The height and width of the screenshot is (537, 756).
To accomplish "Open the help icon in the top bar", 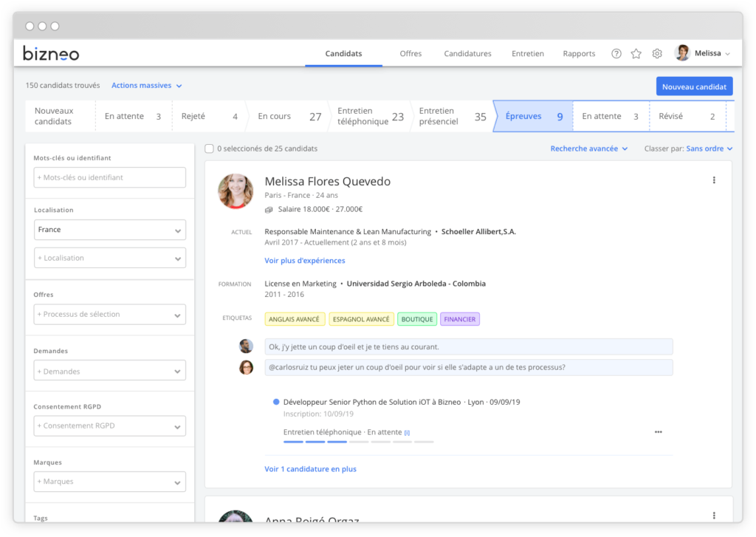I will [x=616, y=53].
